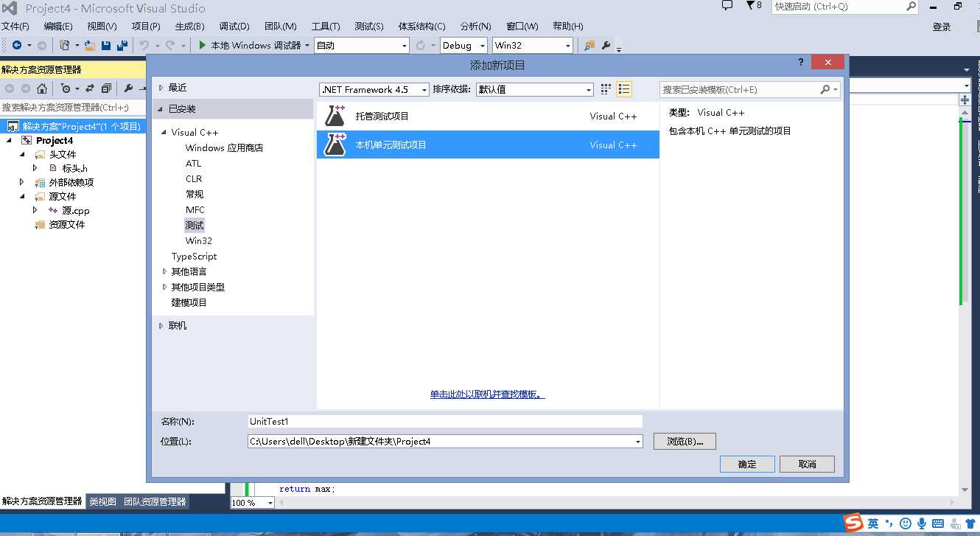Click the 搜索已安装模板 search field

pos(740,89)
